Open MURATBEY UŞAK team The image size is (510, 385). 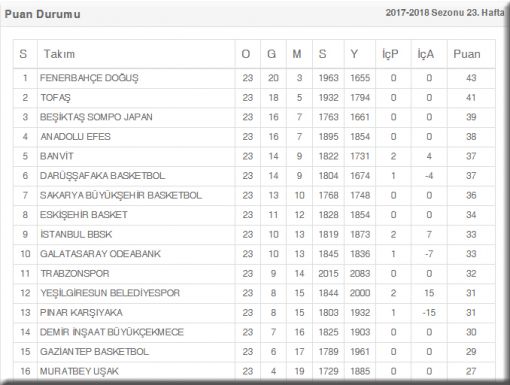(x=79, y=371)
